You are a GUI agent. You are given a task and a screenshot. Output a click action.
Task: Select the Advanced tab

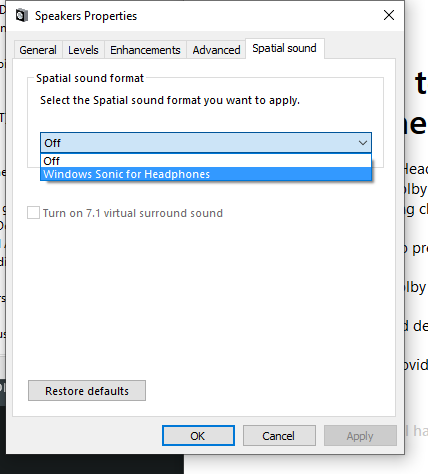tap(216, 50)
